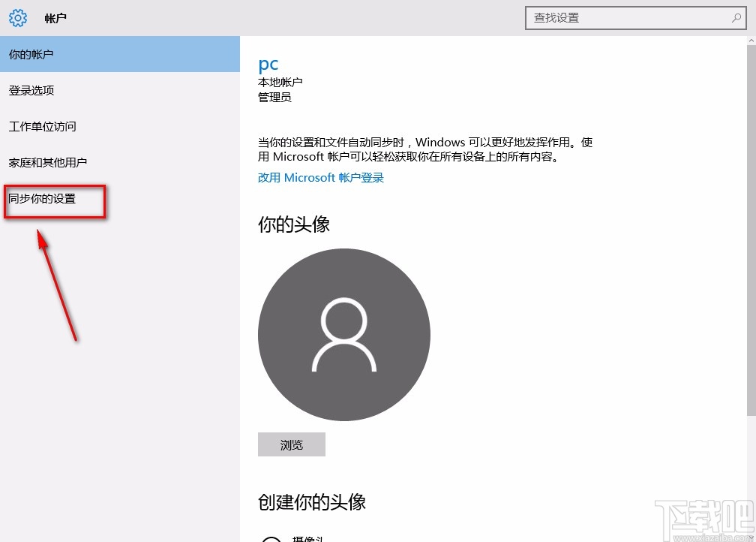This screenshot has height=542, width=756.
Task: Click the 管理员 role label
Action: [274, 97]
